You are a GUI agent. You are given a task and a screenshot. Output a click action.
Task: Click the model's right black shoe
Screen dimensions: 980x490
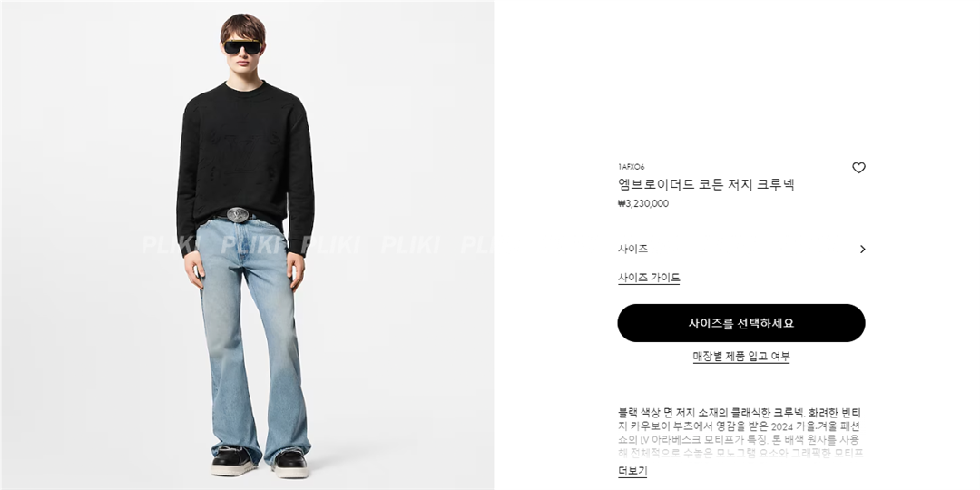tap(232, 461)
